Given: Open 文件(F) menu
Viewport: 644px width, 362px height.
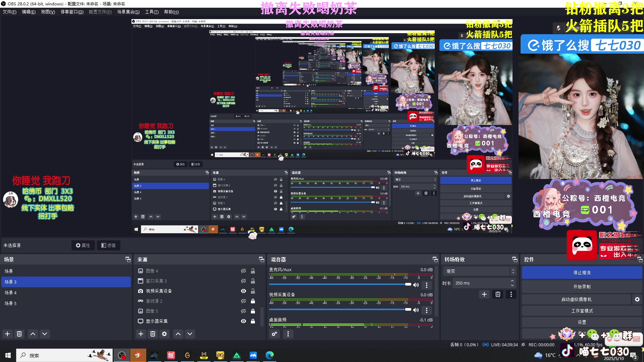Looking at the screenshot, I should tap(9, 12).
